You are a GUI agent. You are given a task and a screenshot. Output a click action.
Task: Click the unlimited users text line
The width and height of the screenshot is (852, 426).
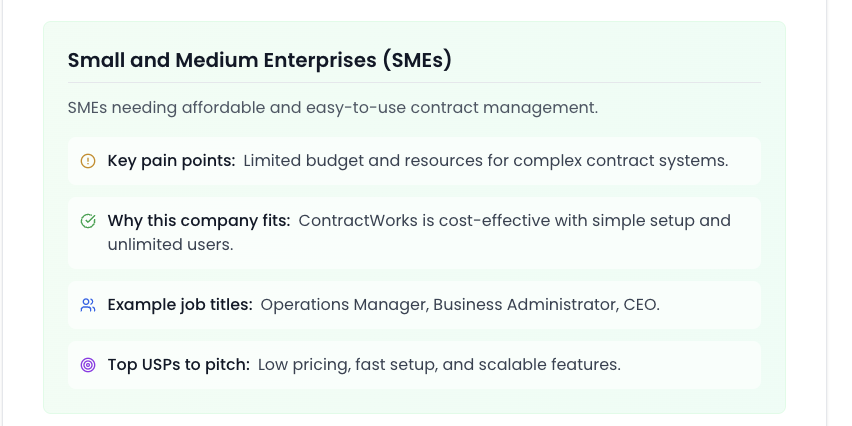(170, 245)
